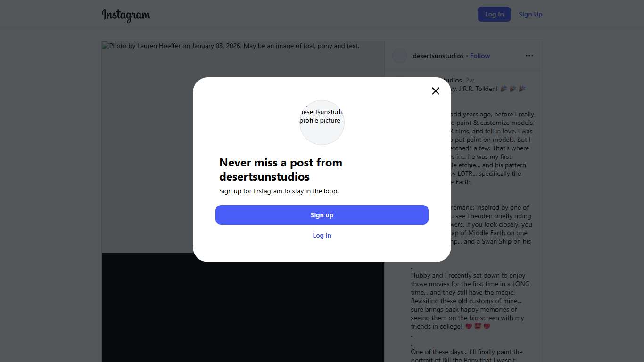The width and height of the screenshot is (644, 362).
Task: Click the small avatar beside the desertsunstudios header name
Action: [x=400, y=56]
